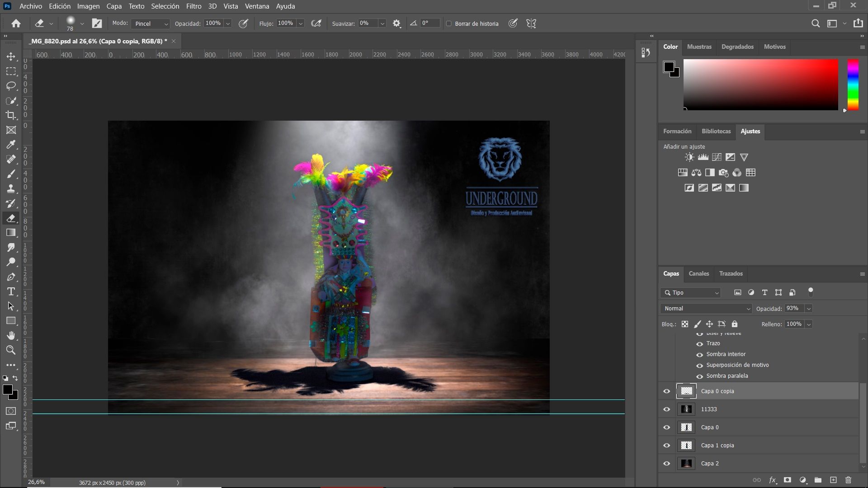
Task: Toggle visibility of Capa 2 layer
Action: pyautogui.click(x=666, y=464)
